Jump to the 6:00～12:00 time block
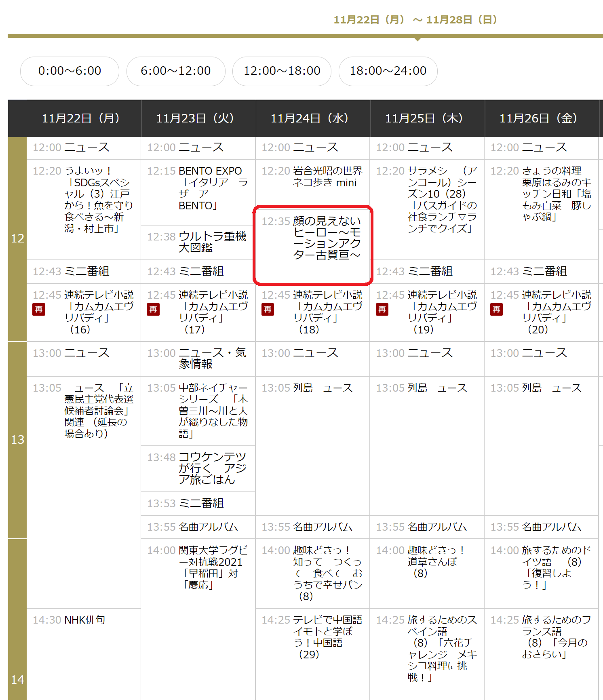Screen dimensions: 603x700 (x=176, y=71)
